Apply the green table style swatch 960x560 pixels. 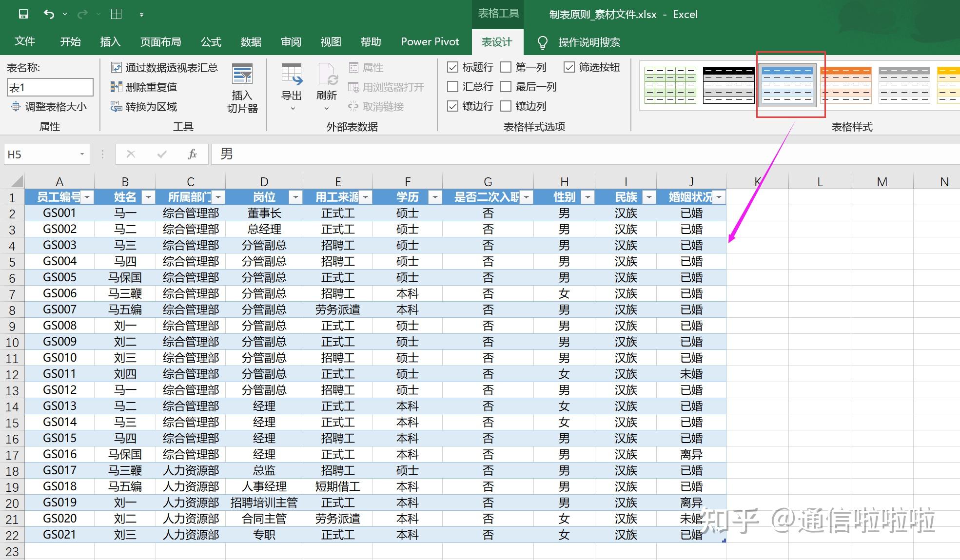pos(670,85)
